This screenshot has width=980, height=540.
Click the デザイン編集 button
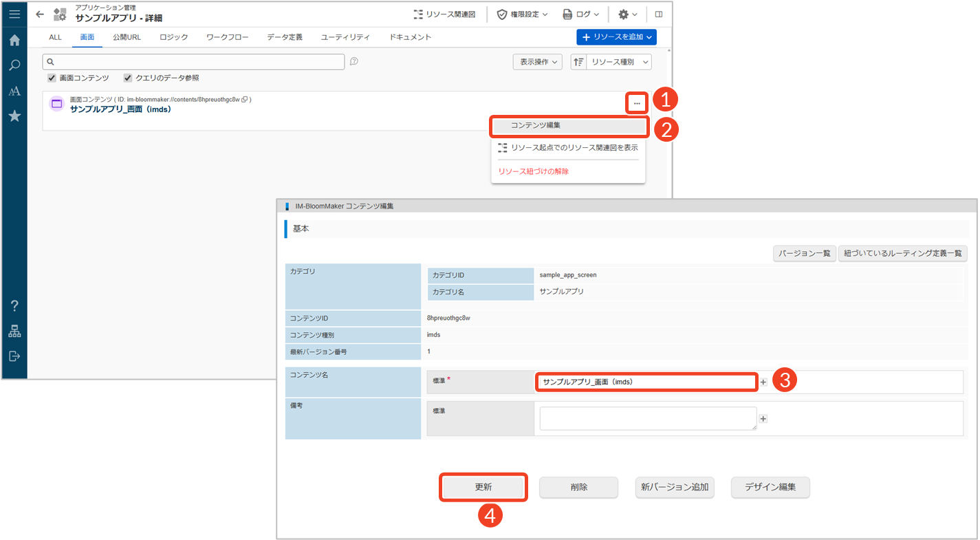point(770,487)
